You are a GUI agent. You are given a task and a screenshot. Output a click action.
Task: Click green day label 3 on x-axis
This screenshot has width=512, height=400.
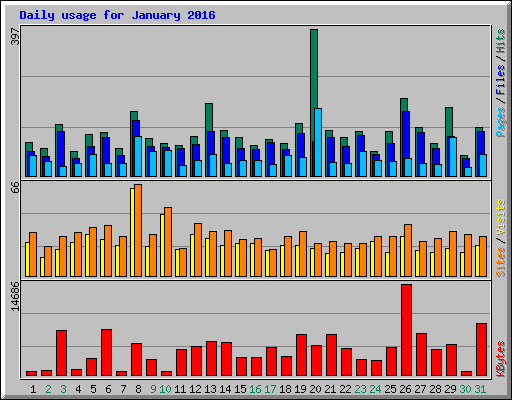coord(63,389)
